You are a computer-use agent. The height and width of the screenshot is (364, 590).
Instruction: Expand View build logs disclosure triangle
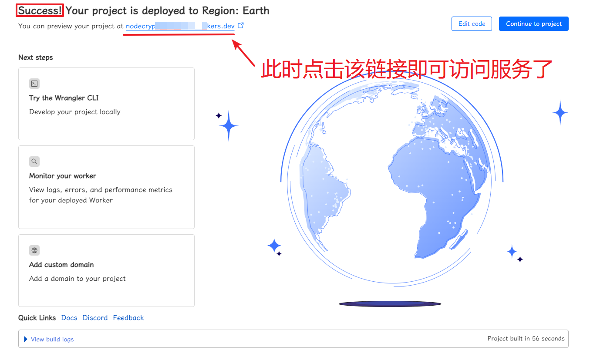tap(26, 339)
